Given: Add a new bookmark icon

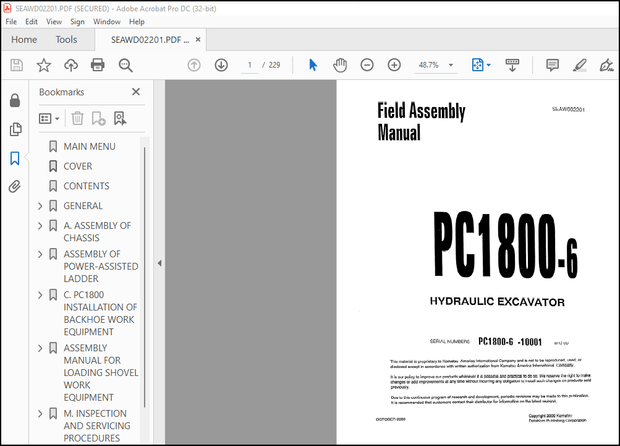Looking at the screenshot, I should pyautogui.click(x=98, y=118).
